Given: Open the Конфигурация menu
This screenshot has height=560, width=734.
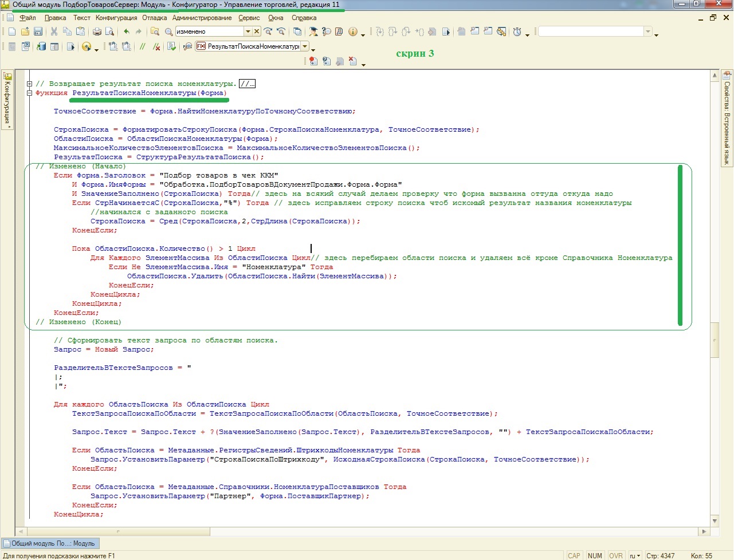Looking at the screenshot, I should point(116,18).
